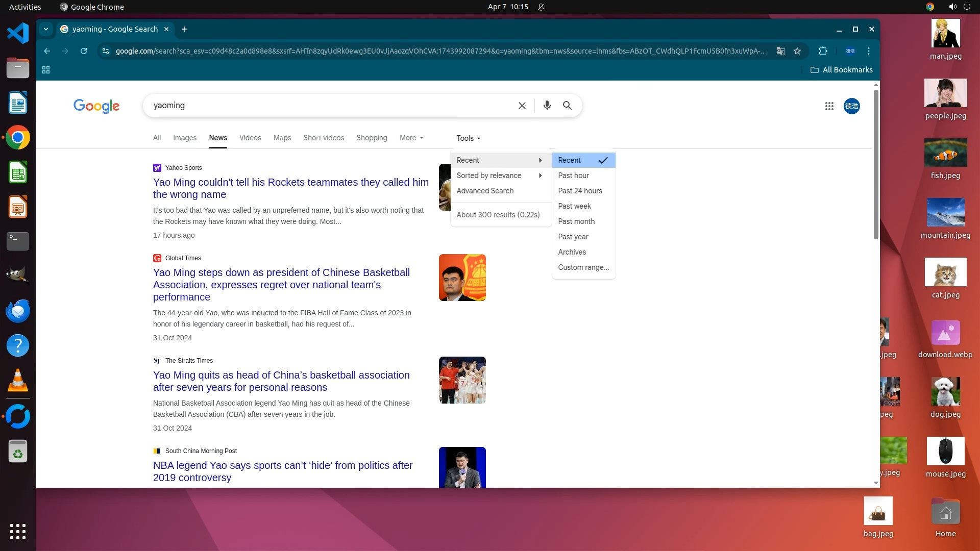980x551 pixels.
Task: Expand the Tools dropdown
Action: [x=468, y=138]
